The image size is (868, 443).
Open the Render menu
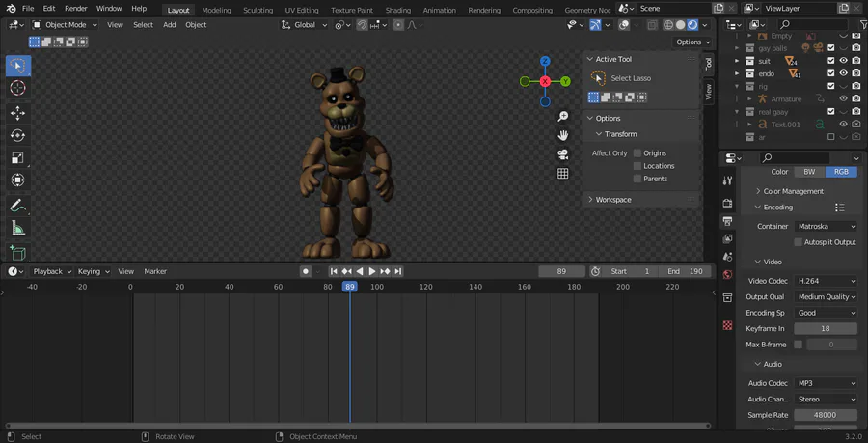click(76, 9)
